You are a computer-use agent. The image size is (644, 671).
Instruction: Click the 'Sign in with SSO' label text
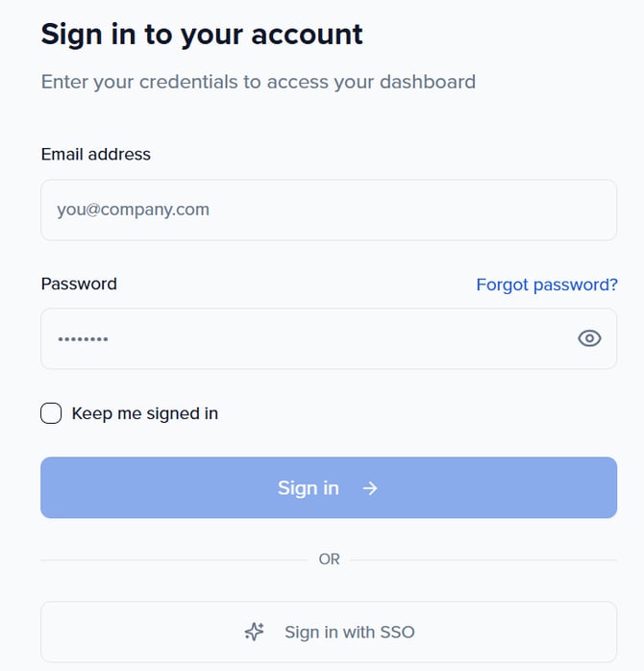coord(349,632)
